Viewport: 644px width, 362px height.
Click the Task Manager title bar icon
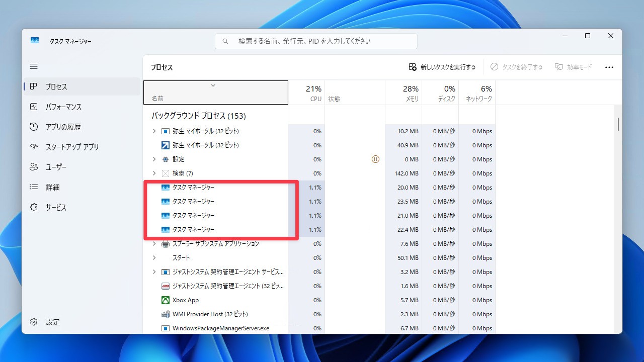(35, 41)
